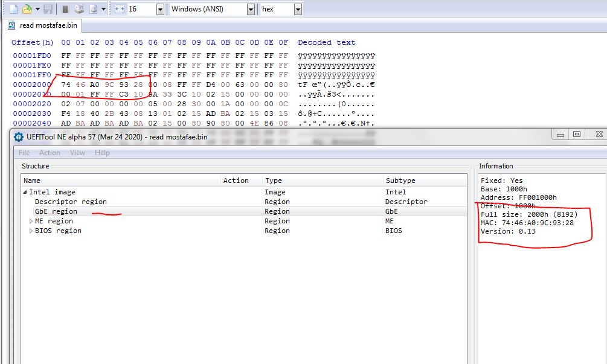Image resolution: width=607 pixels, height=364 pixels.
Task: Select byte 4E at row 00002040
Action: coord(254,123)
